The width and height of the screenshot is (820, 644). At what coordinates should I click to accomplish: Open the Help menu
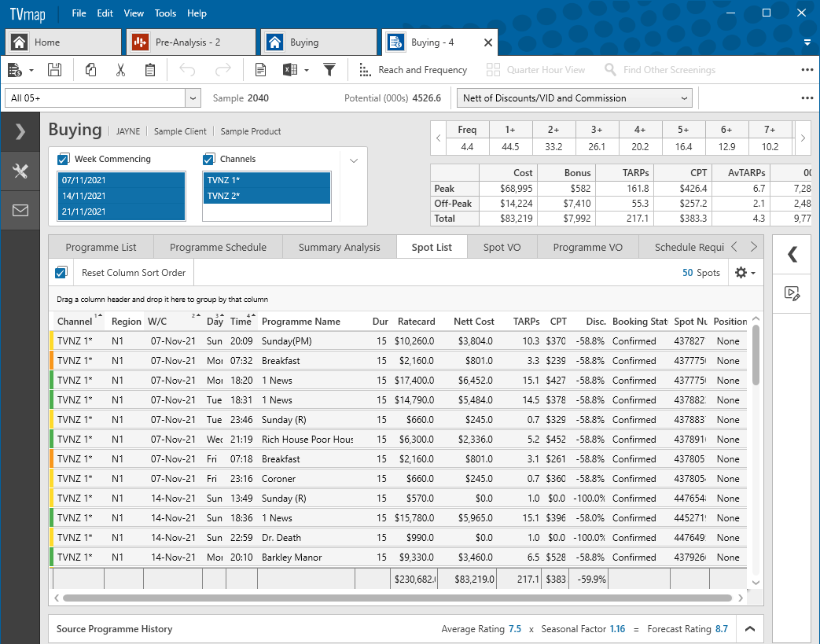[x=197, y=13]
